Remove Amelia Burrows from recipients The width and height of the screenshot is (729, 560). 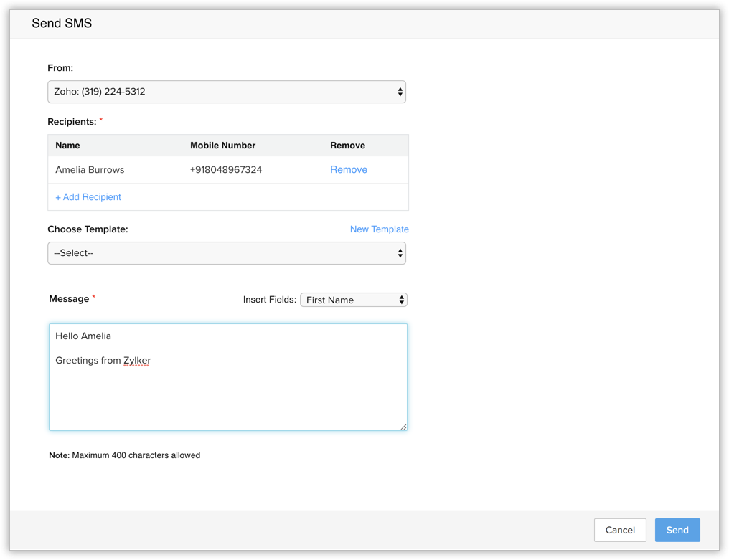pyautogui.click(x=349, y=170)
